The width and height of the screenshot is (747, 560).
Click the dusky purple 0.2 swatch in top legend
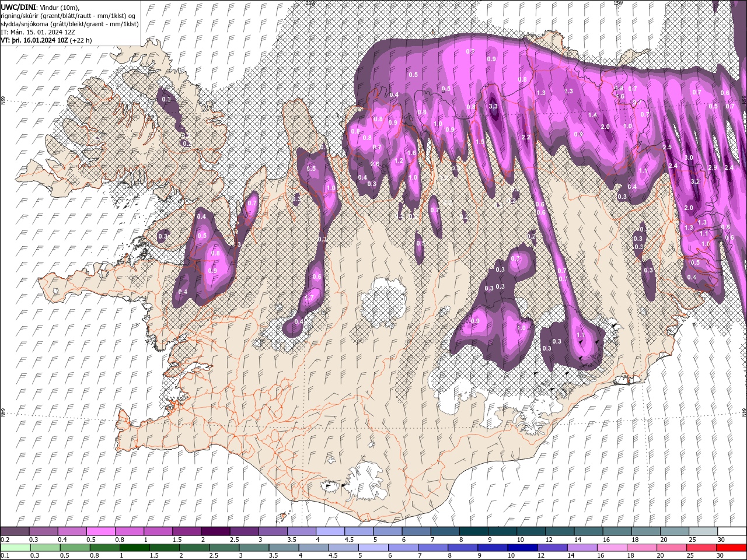tap(15, 531)
